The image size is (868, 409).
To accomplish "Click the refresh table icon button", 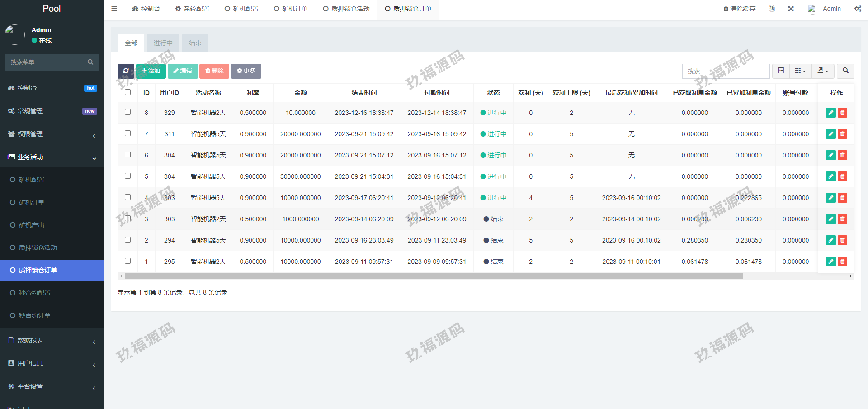I will tap(126, 71).
